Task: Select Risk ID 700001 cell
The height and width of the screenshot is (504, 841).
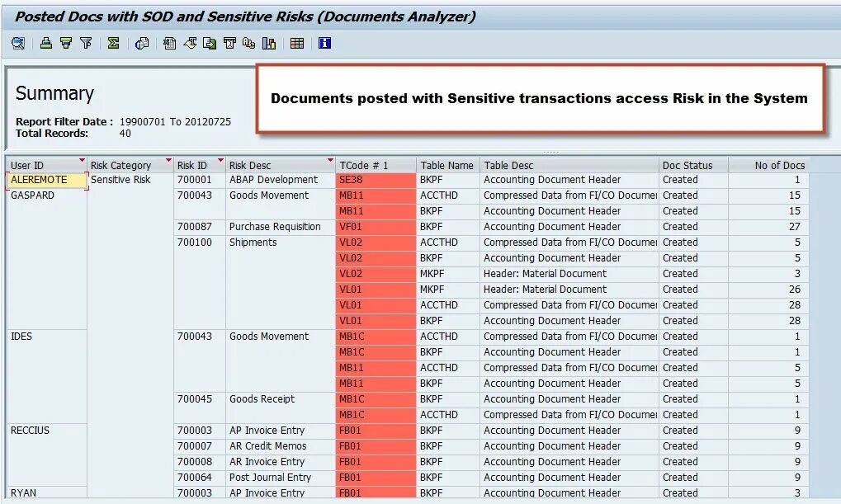Action: 200,180
